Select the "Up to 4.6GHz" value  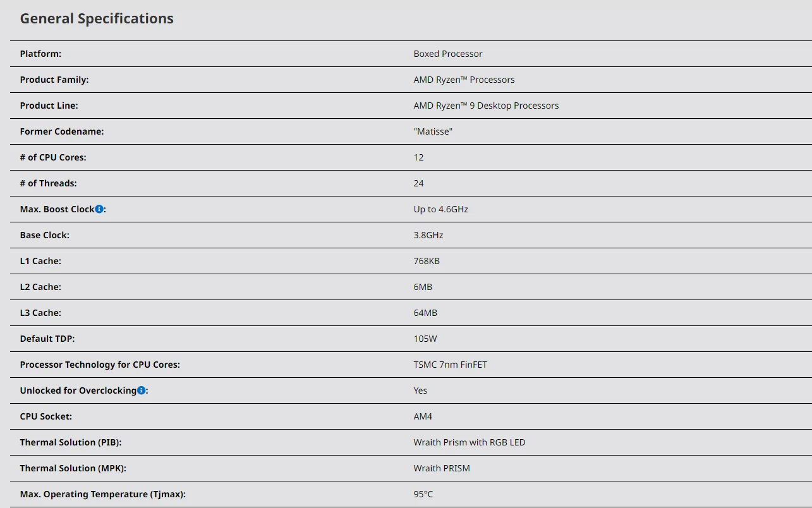[440, 209]
